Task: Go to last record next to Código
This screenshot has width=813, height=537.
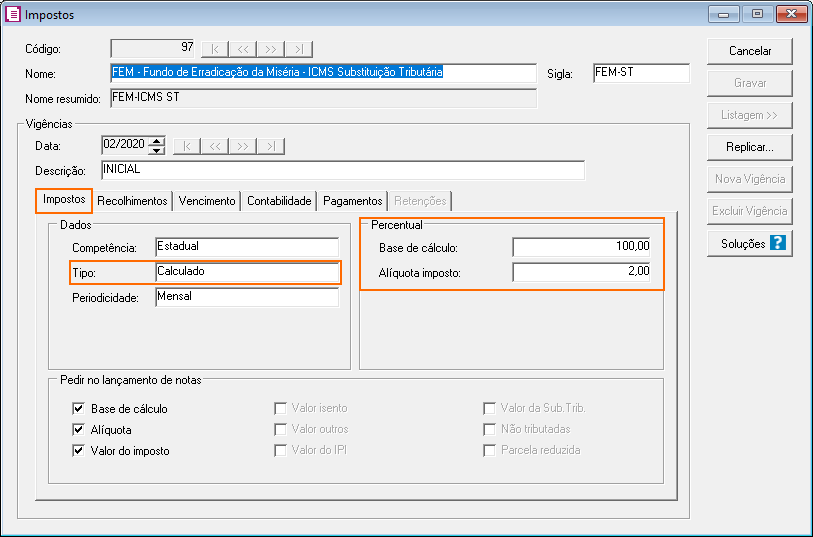Action: (x=299, y=49)
